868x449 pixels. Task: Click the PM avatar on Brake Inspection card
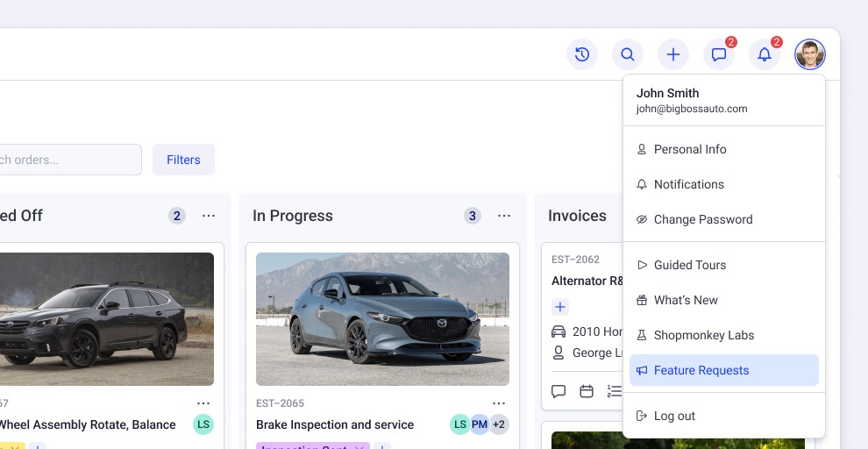click(480, 424)
